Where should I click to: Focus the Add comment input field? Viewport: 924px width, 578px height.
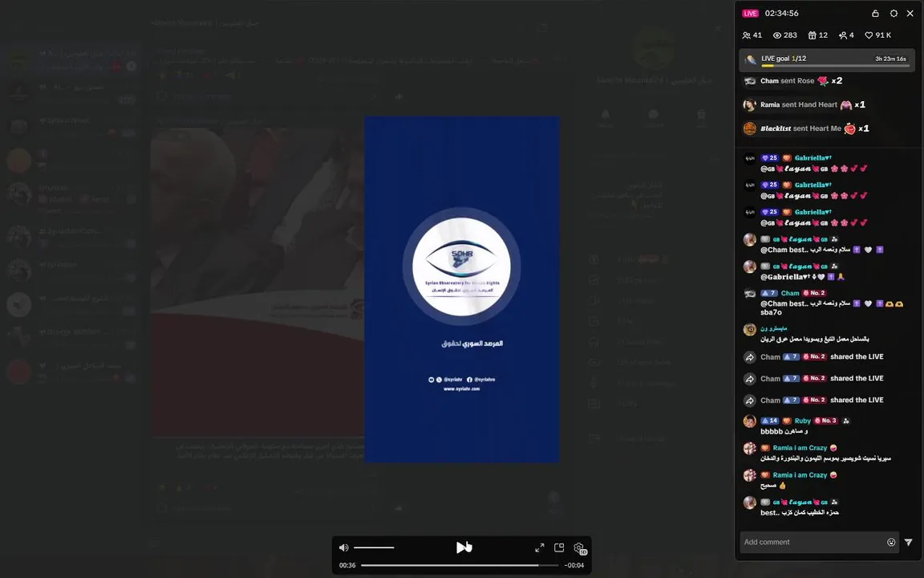tap(813, 542)
